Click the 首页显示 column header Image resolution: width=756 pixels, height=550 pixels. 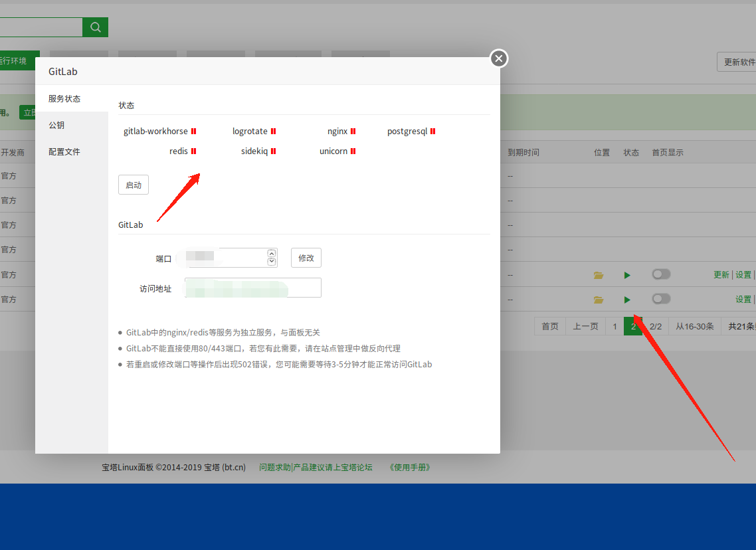(668, 153)
